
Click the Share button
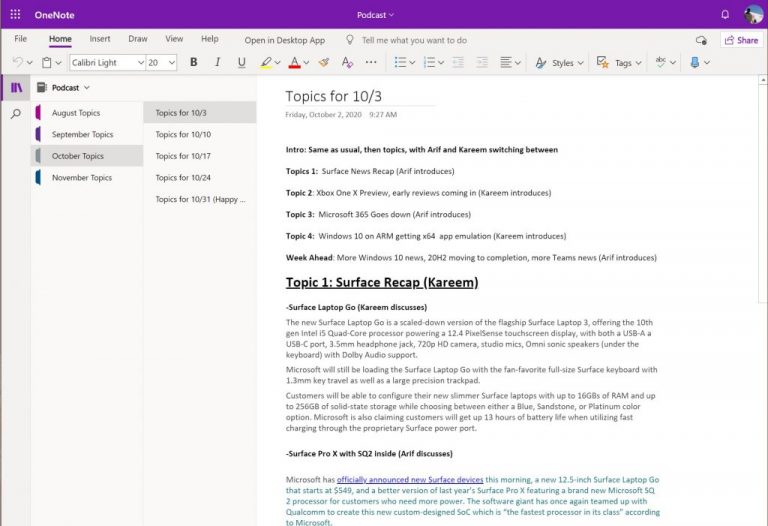click(x=742, y=40)
